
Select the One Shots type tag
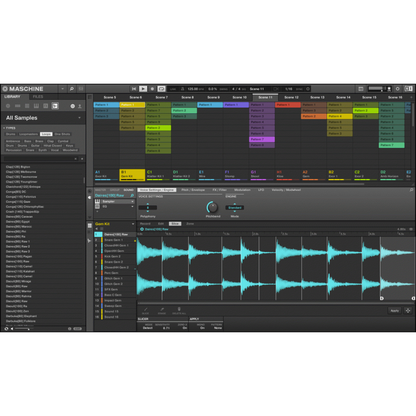(x=62, y=134)
